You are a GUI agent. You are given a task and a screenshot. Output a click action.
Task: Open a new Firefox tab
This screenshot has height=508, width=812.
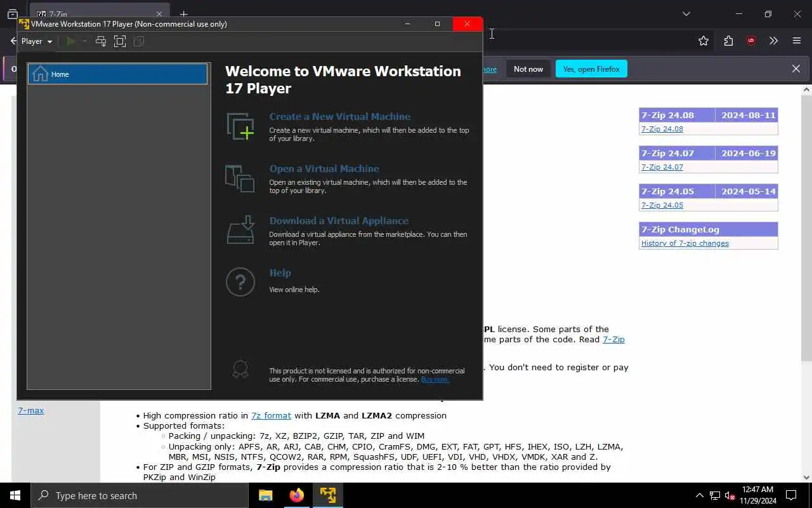pos(183,14)
